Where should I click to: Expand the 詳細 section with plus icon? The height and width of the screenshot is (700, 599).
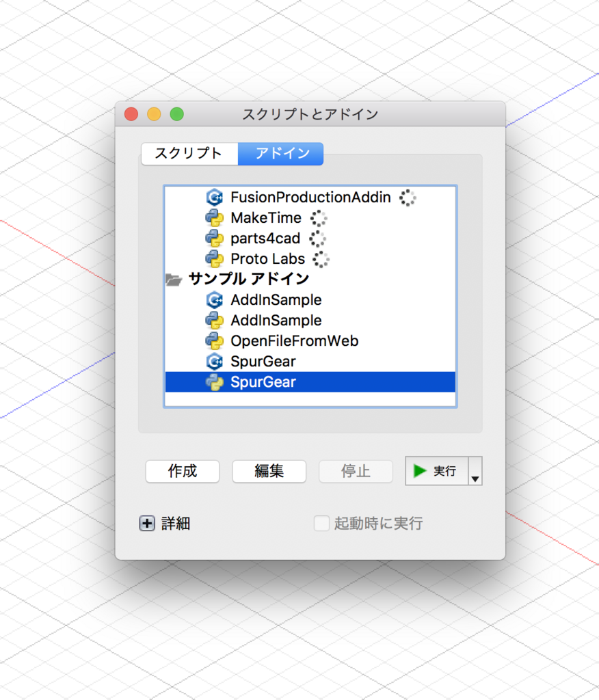(x=147, y=523)
